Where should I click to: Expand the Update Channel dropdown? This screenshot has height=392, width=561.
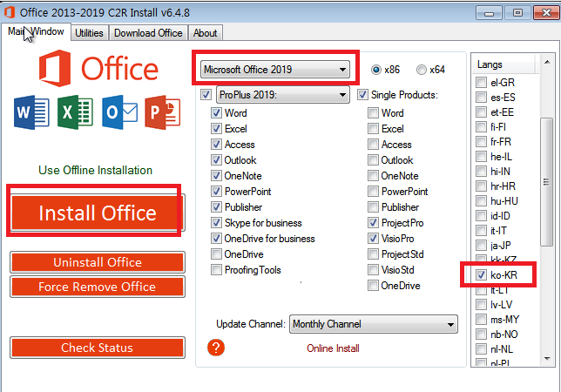click(x=373, y=324)
